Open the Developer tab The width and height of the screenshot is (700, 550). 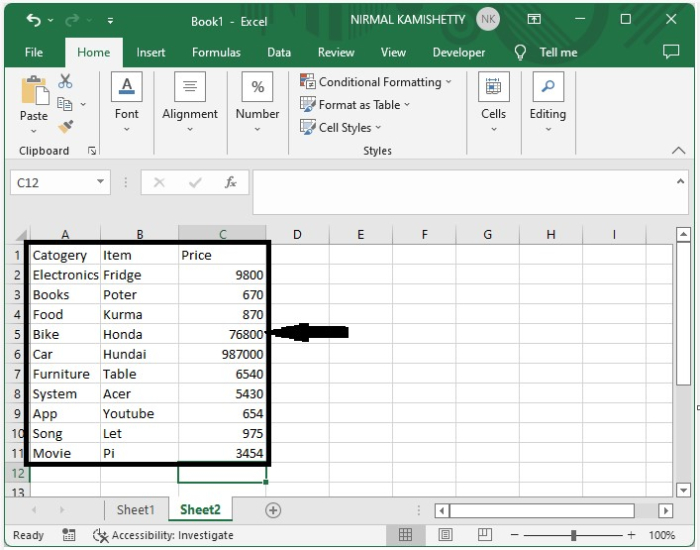[458, 52]
